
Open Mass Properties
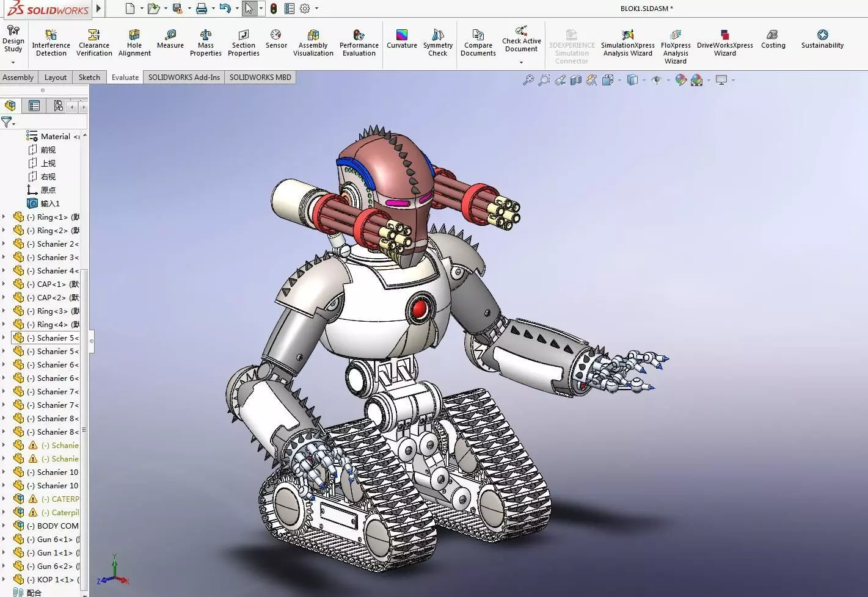206,43
